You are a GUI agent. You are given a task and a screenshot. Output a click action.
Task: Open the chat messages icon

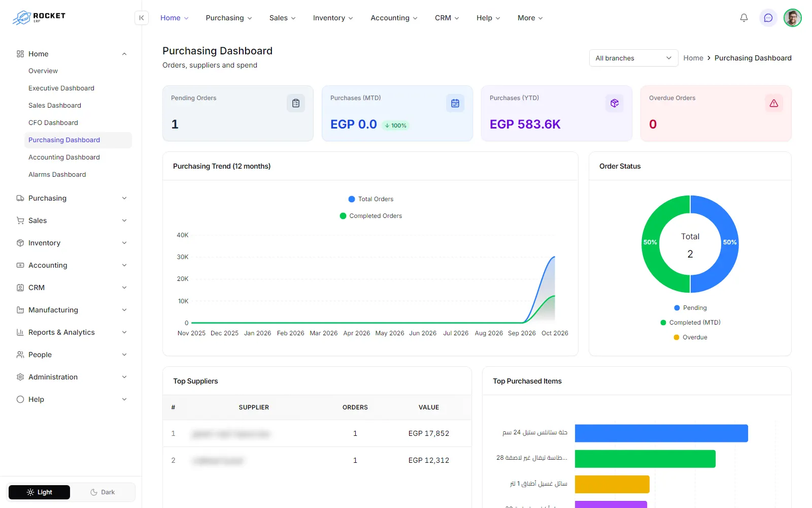(x=768, y=18)
